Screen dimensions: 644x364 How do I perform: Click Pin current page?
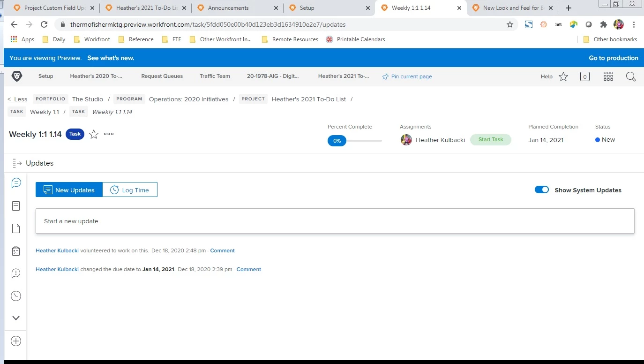[407, 76]
